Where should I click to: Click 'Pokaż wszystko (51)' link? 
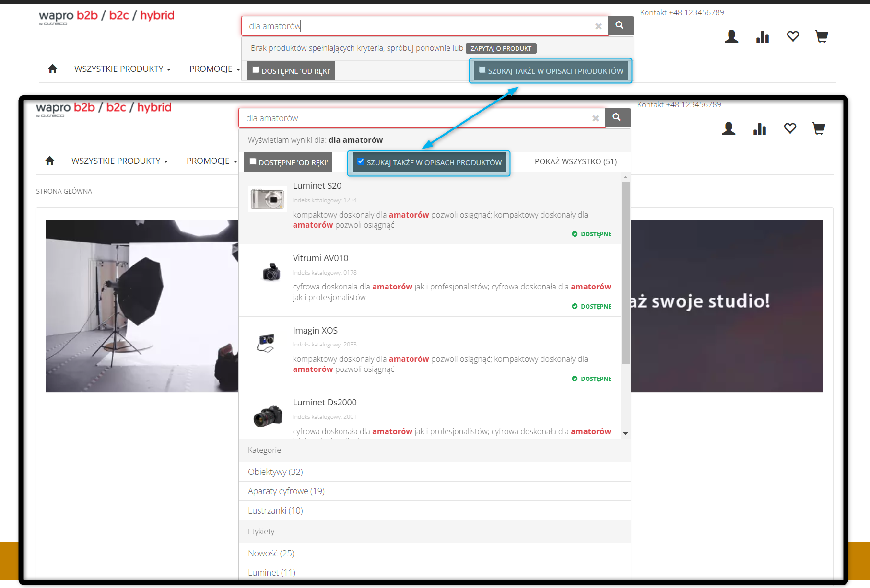576,161
